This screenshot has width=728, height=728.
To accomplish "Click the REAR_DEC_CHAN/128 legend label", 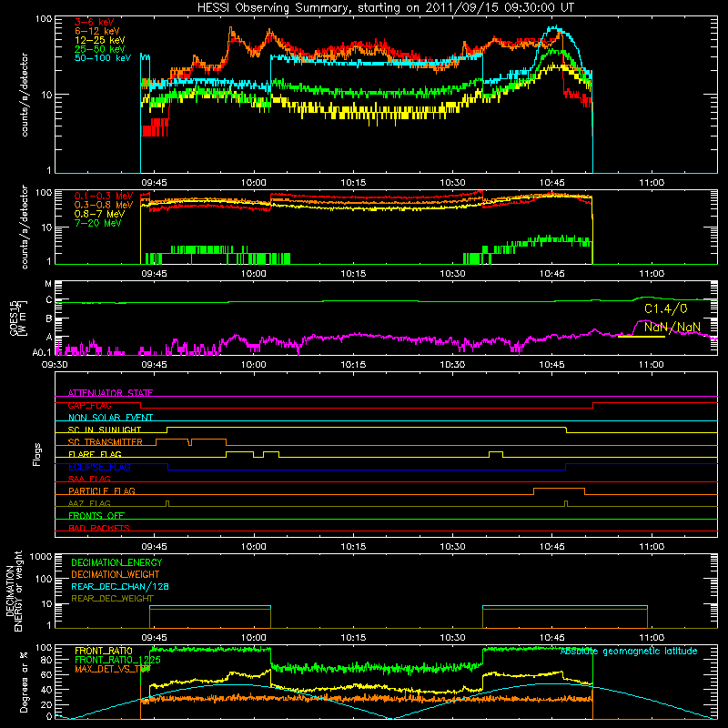I will pos(120,586).
